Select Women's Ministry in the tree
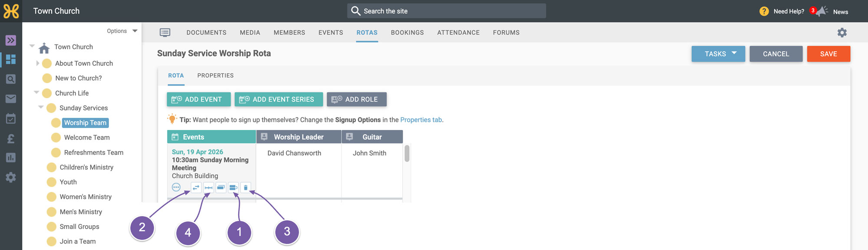The image size is (868, 250). 85,197
